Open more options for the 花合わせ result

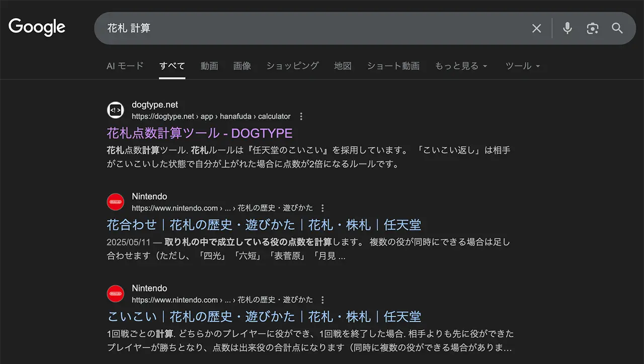click(x=323, y=208)
